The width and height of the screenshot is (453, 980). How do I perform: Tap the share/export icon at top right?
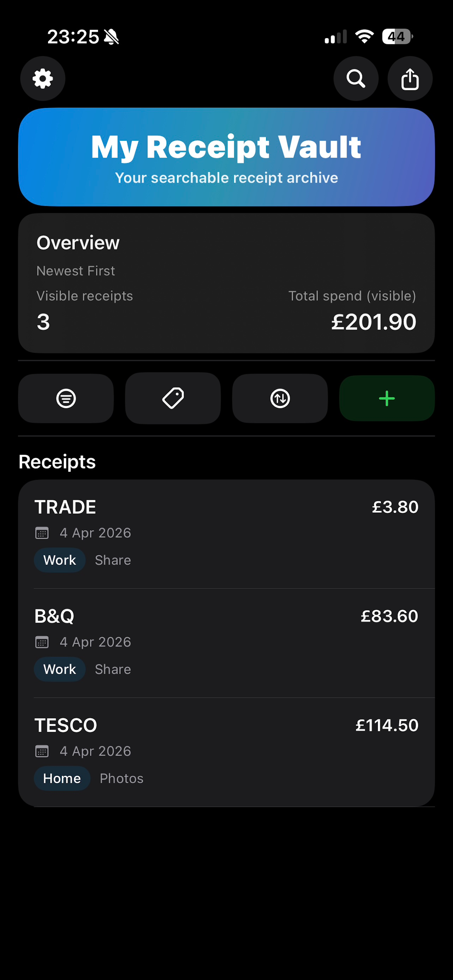tap(410, 79)
